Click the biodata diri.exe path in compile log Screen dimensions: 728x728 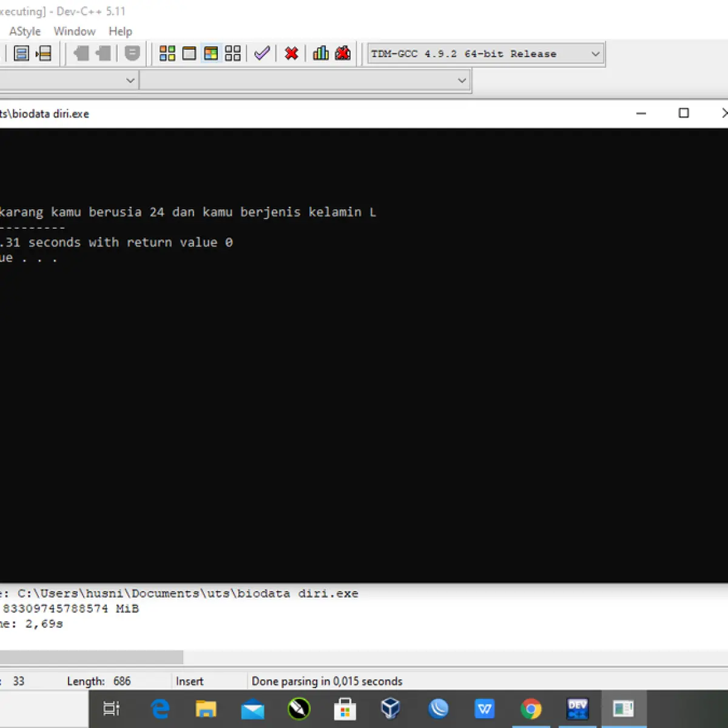188,593
